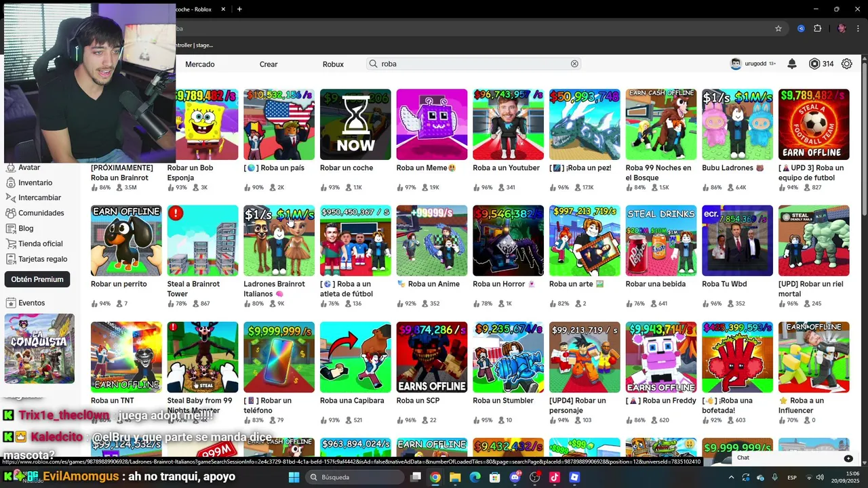868x488 pixels.
Task: Open Steal a Brainrot Tower game thumbnail
Action: click(x=203, y=241)
